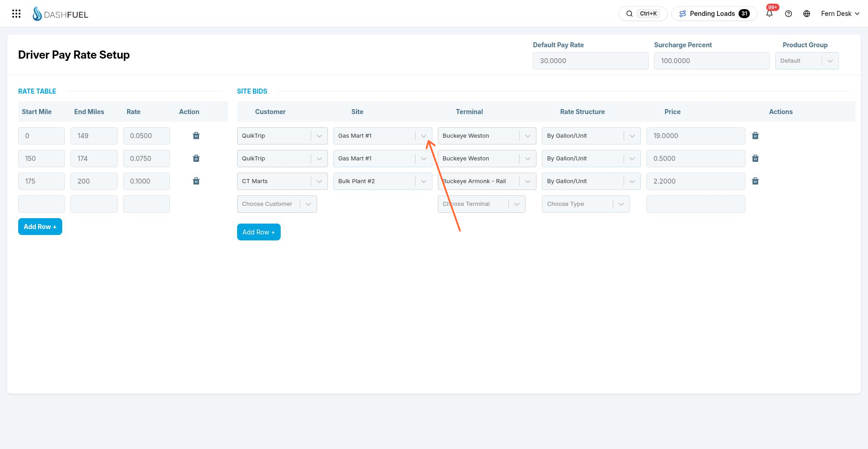Image resolution: width=868 pixels, height=449 pixels.
Task: Delete the rate row starting at mile 0
Action: pyautogui.click(x=196, y=136)
